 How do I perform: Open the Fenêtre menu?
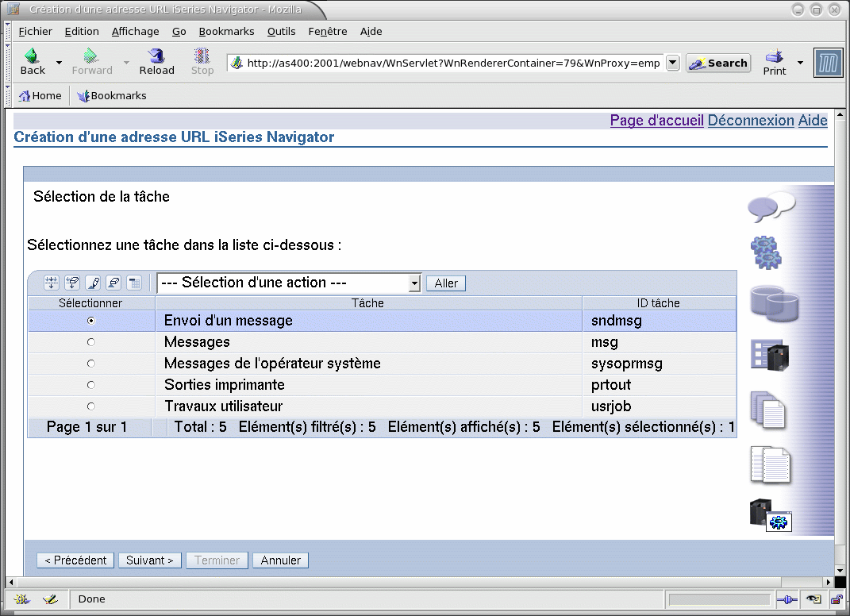coord(328,32)
